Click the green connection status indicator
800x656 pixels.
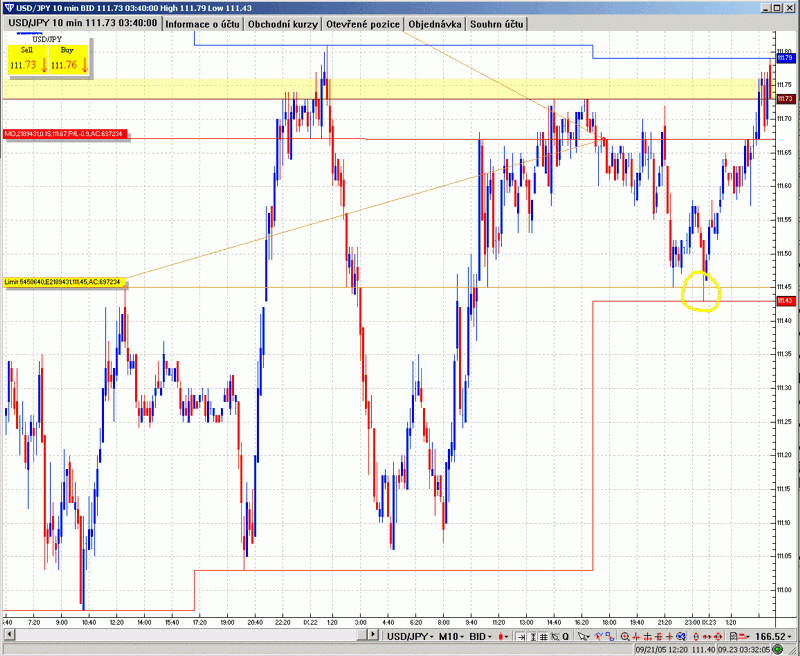[778, 649]
